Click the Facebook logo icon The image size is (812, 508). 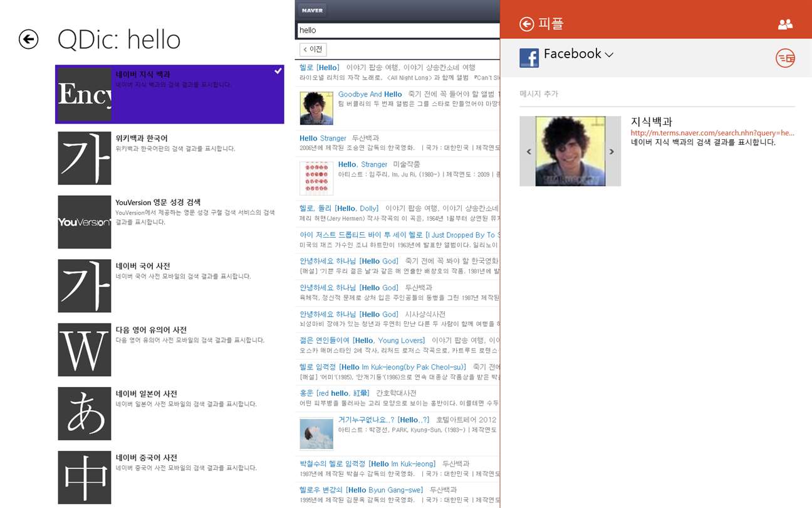[529, 58]
